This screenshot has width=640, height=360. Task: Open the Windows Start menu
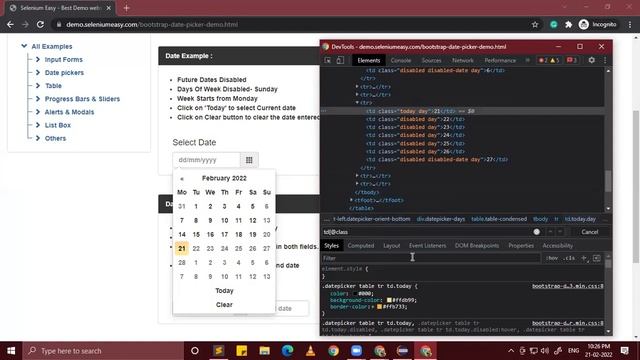[11, 351]
